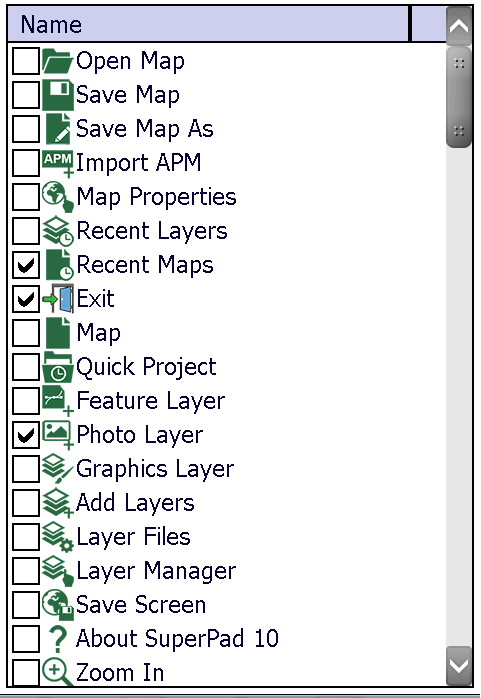Click the Quick Project icon
Screen dimensions: 481x698
pos(57,367)
